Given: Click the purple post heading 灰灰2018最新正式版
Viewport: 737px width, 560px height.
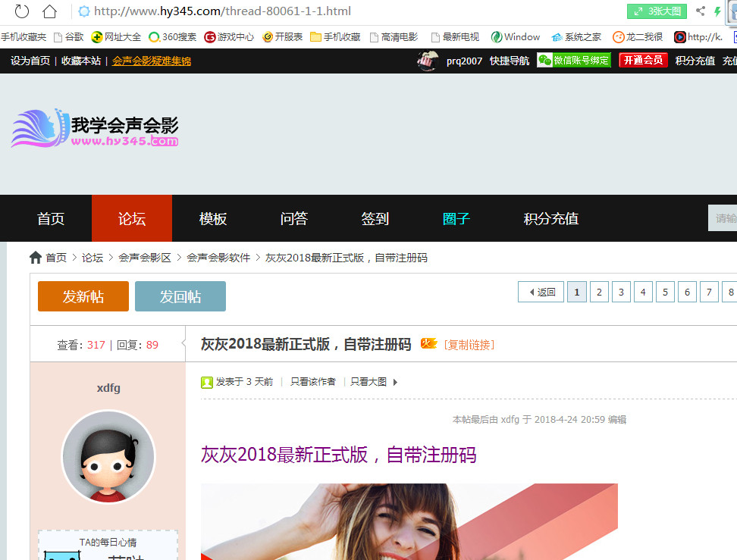Looking at the screenshot, I should [338, 455].
